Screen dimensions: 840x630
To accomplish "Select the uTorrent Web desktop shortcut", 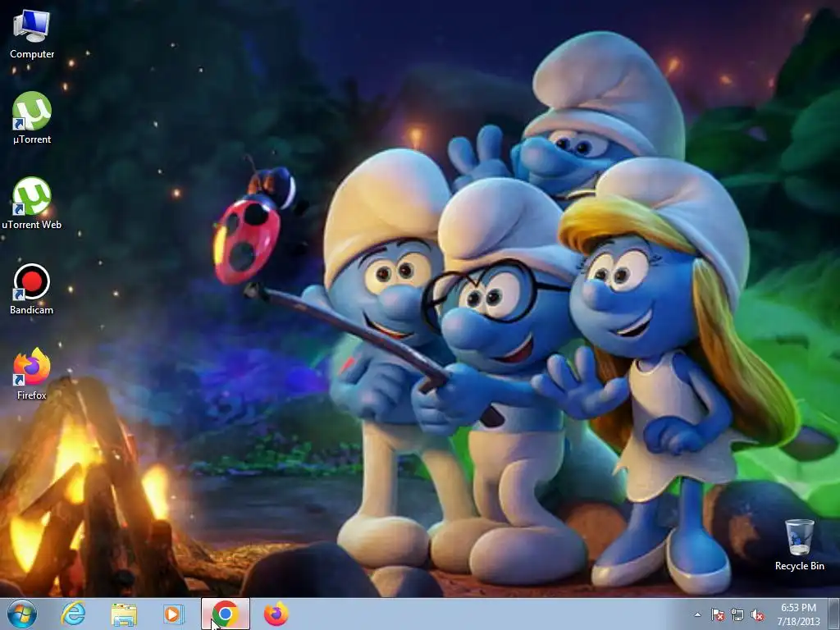I will [x=32, y=203].
